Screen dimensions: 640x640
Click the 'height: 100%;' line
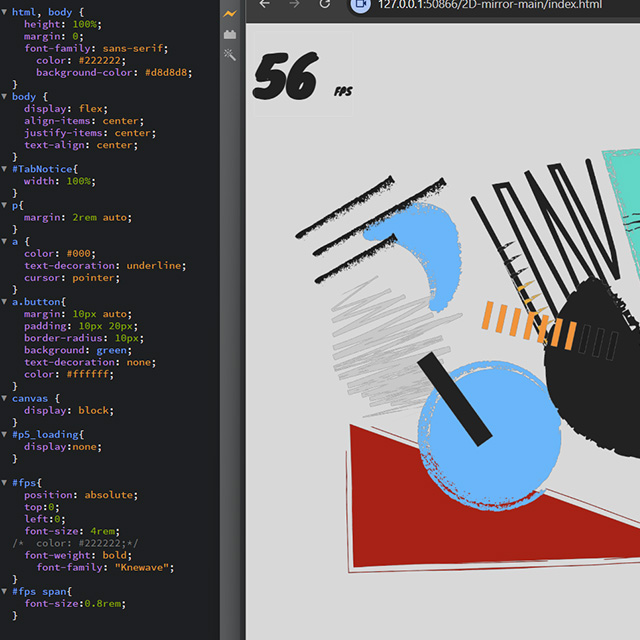[x=63, y=24]
